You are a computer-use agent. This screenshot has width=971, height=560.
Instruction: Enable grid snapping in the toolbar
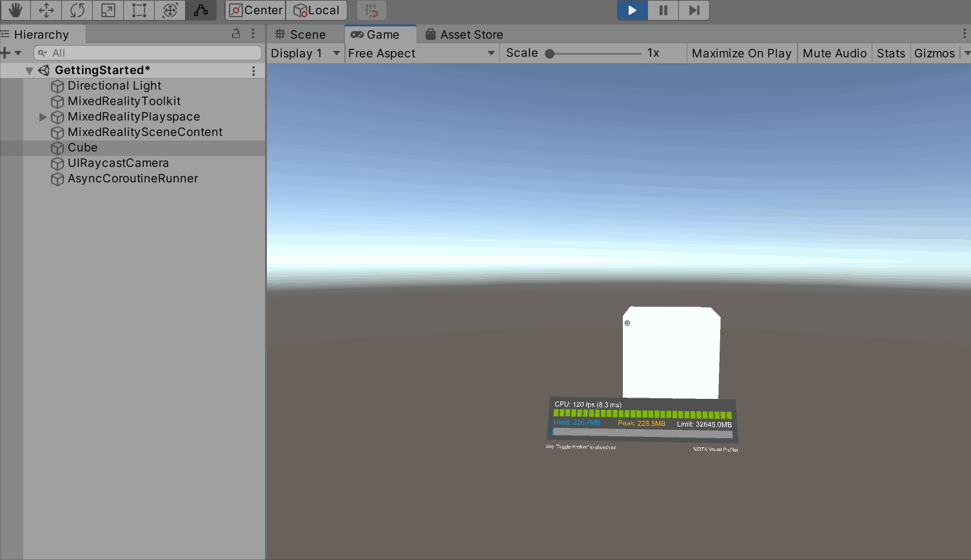[371, 10]
